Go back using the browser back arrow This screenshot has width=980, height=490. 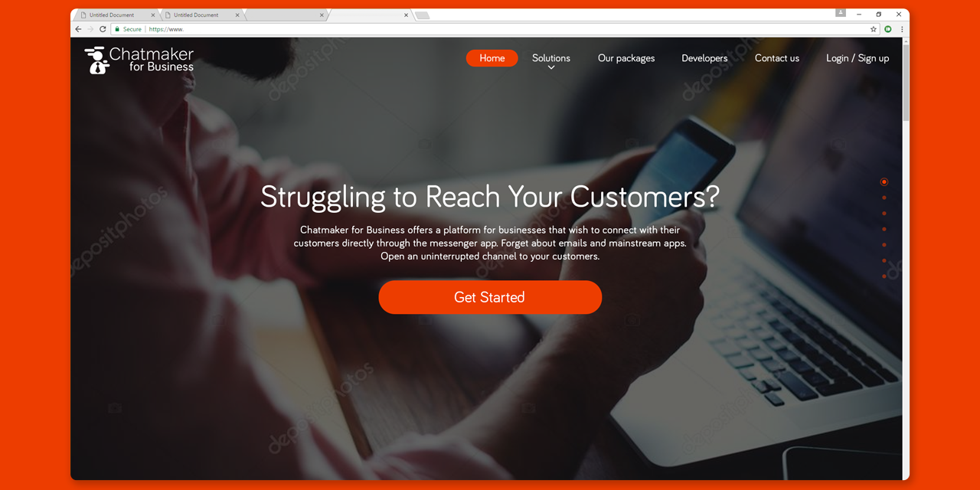coord(78,29)
